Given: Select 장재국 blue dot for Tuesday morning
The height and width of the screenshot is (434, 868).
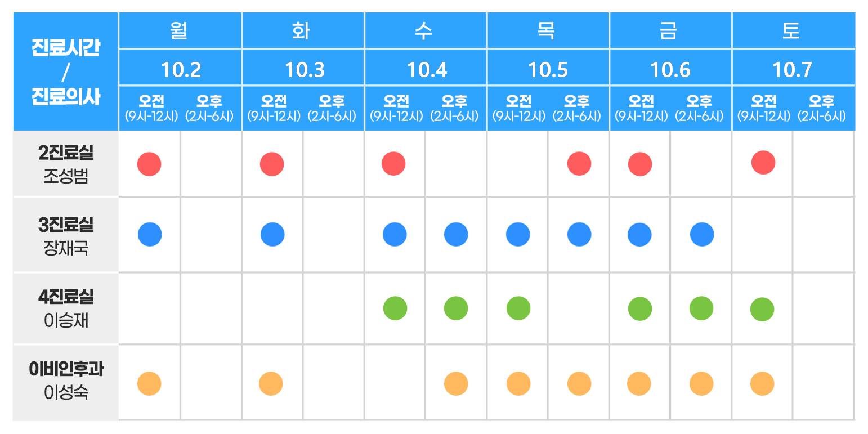Looking at the screenshot, I should (272, 235).
